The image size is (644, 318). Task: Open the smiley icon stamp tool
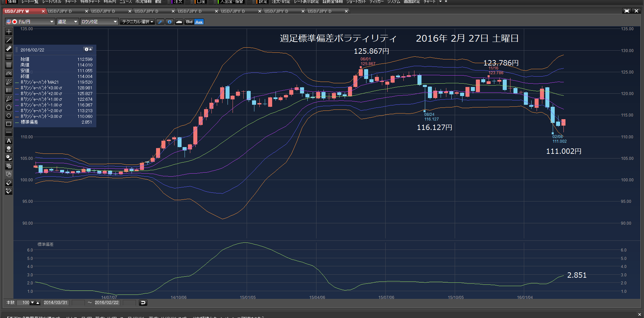9,149
